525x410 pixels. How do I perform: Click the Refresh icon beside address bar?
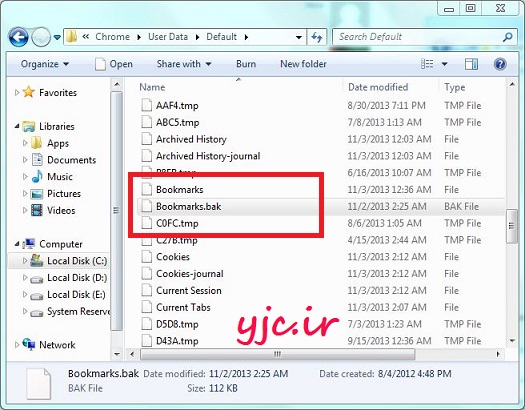click(316, 37)
